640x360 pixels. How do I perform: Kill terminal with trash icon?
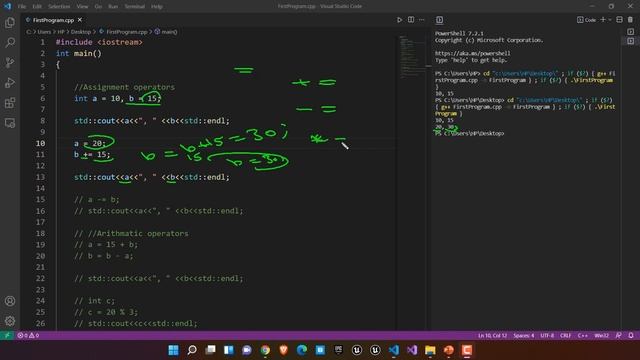pos(630,20)
